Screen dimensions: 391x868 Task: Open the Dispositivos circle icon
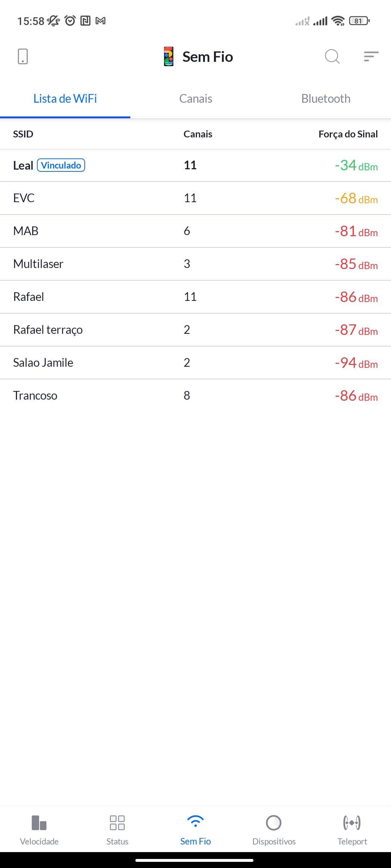(x=274, y=823)
